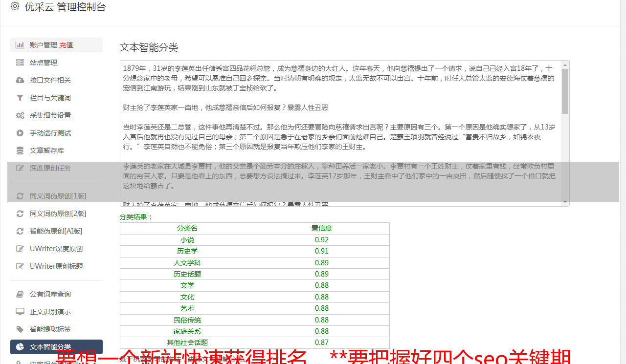Click the refresh icon for 智能伪原创[AI版]

point(20,231)
